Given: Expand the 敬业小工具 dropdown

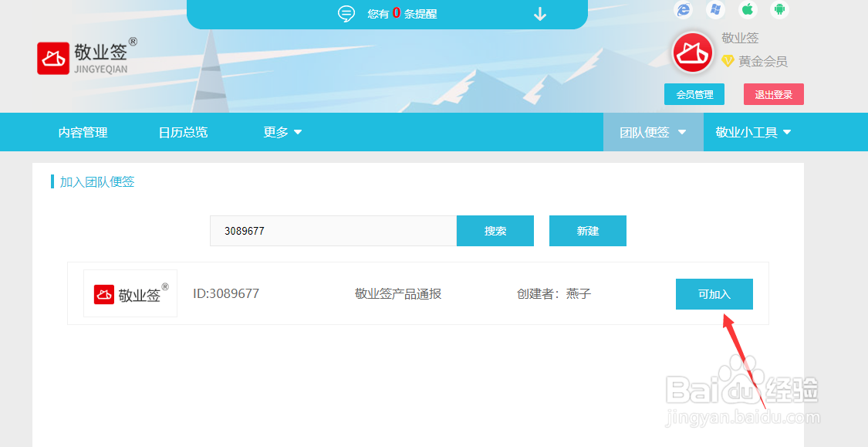Looking at the screenshot, I should pos(753,132).
